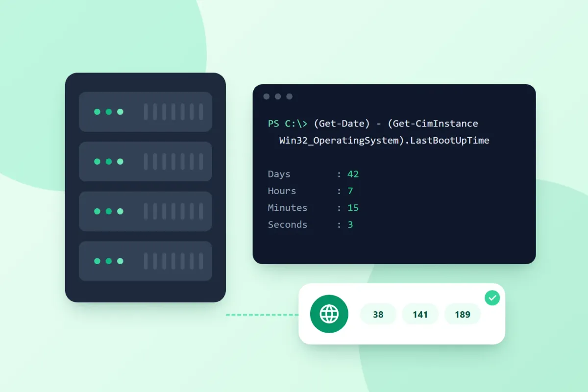Click the "PS C:\>" prompt text
Image resolution: width=588 pixels, height=392 pixels.
click(288, 123)
